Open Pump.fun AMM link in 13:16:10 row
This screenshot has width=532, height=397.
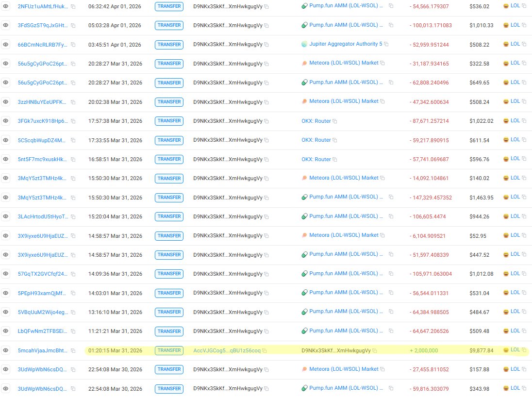(x=346, y=311)
